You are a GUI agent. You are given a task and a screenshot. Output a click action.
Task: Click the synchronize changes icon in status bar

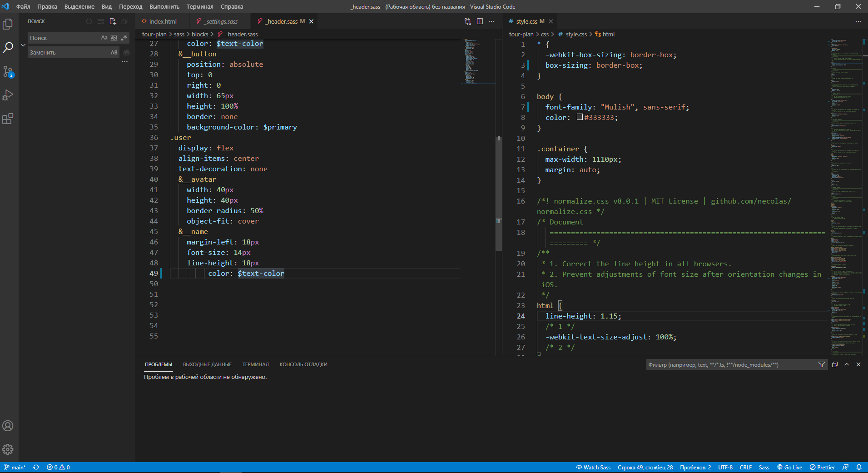pyautogui.click(x=36, y=467)
